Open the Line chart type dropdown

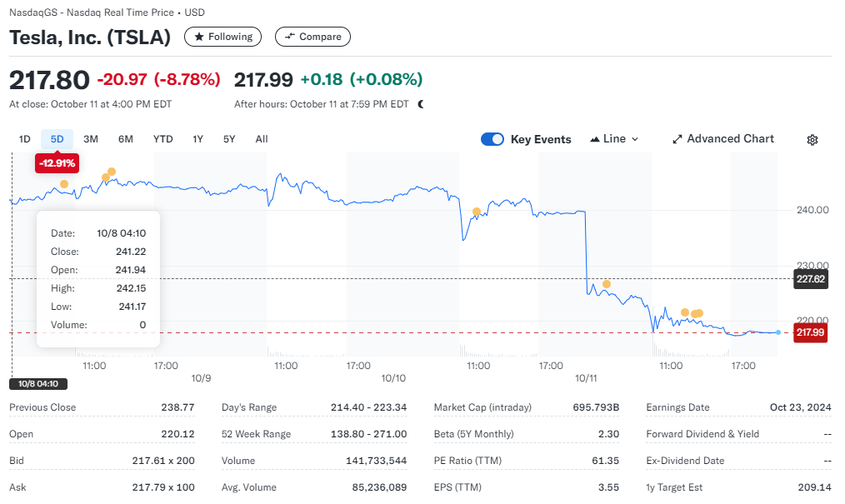pos(614,139)
